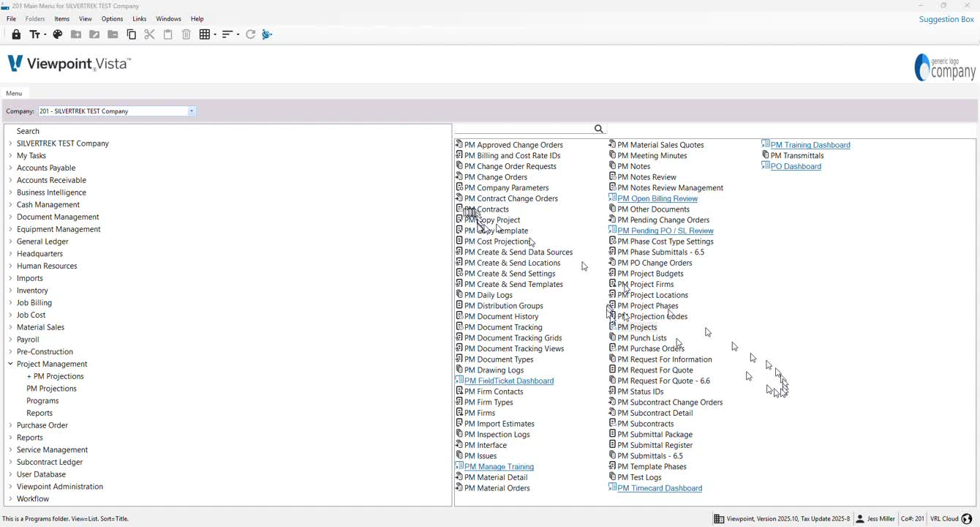This screenshot has width=980, height=527.
Task: Open the PM Issues program
Action: coord(480,456)
